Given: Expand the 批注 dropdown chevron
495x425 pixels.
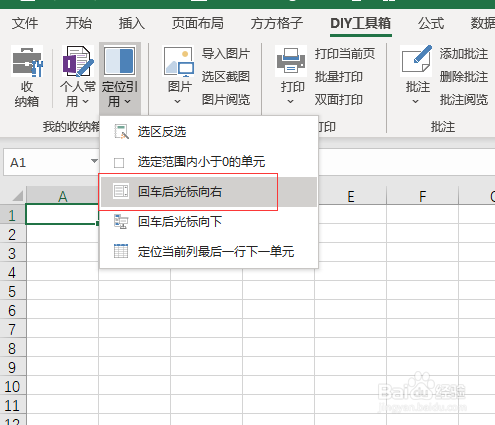Looking at the screenshot, I should (415, 101).
